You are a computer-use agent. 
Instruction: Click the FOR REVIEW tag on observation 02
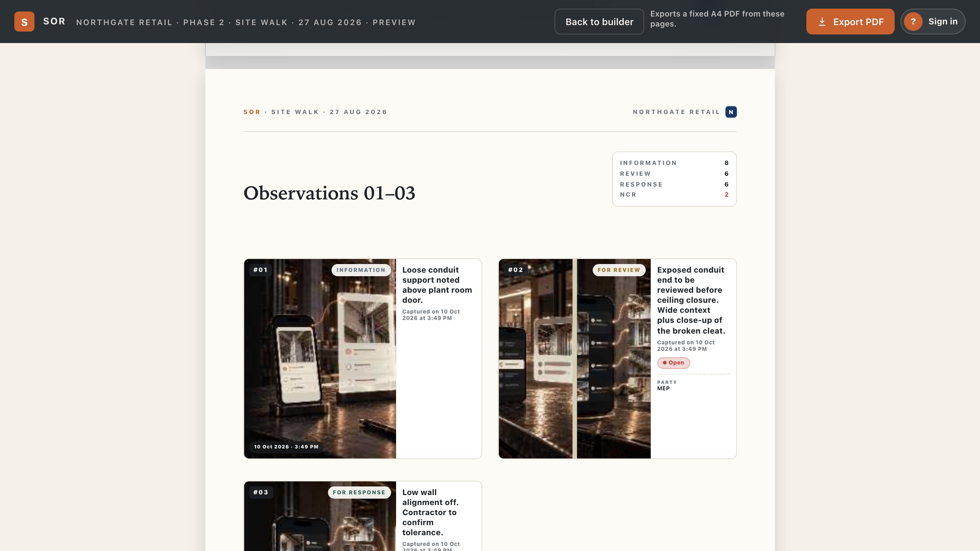pos(618,270)
